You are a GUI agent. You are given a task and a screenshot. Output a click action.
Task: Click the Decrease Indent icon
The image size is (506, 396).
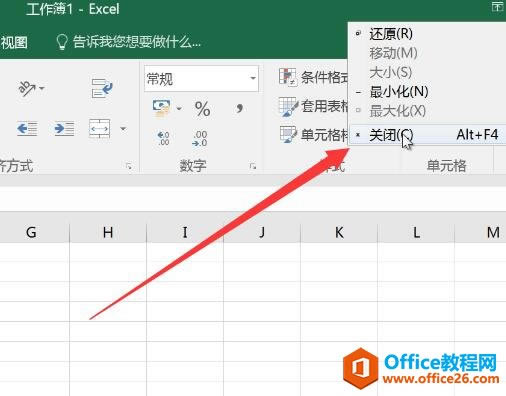27,128
